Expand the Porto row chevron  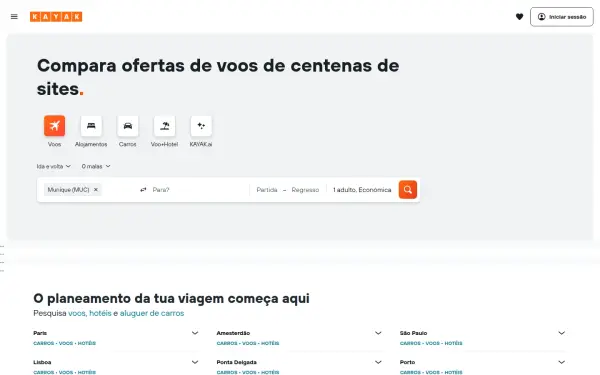pos(561,362)
